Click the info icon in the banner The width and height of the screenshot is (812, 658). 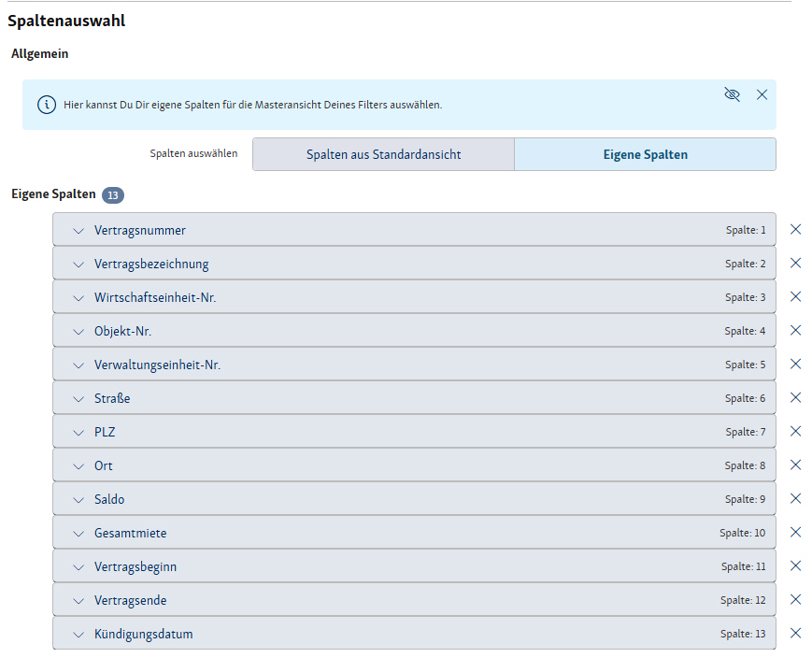47,105
